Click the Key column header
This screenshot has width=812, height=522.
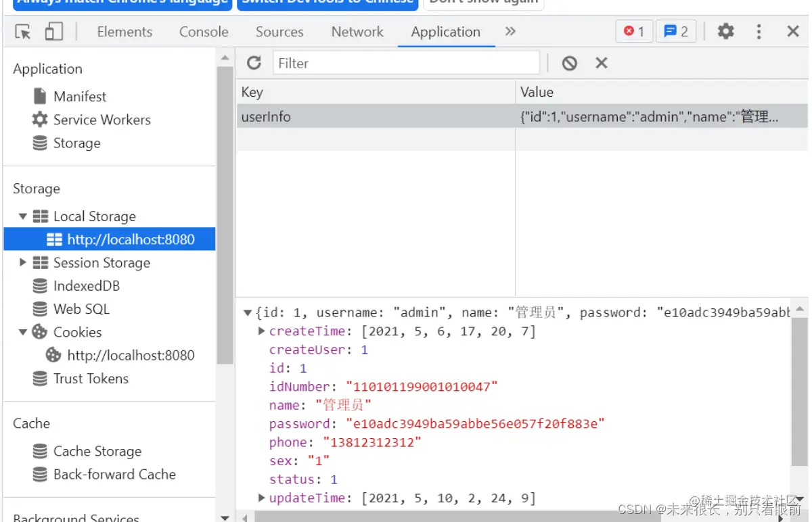point(376,92)
